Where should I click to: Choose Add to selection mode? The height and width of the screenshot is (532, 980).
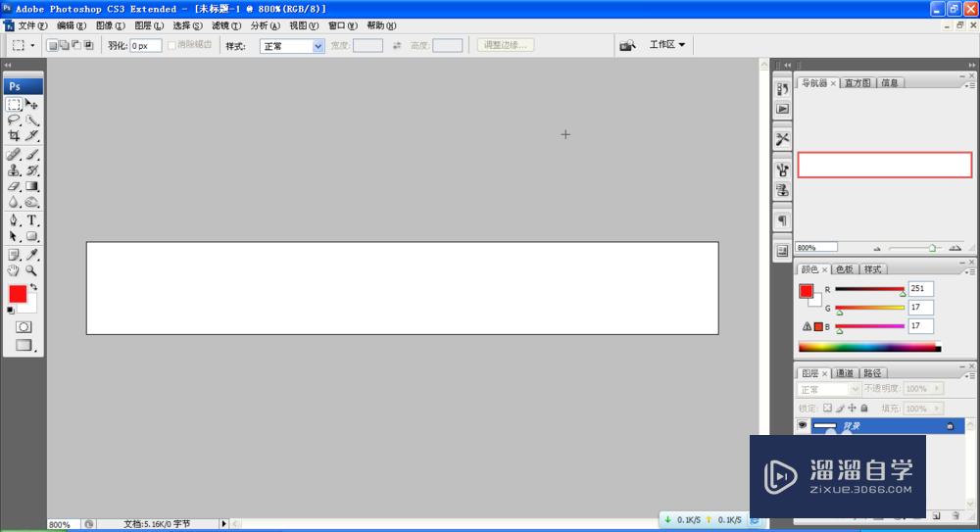[65, 45]
